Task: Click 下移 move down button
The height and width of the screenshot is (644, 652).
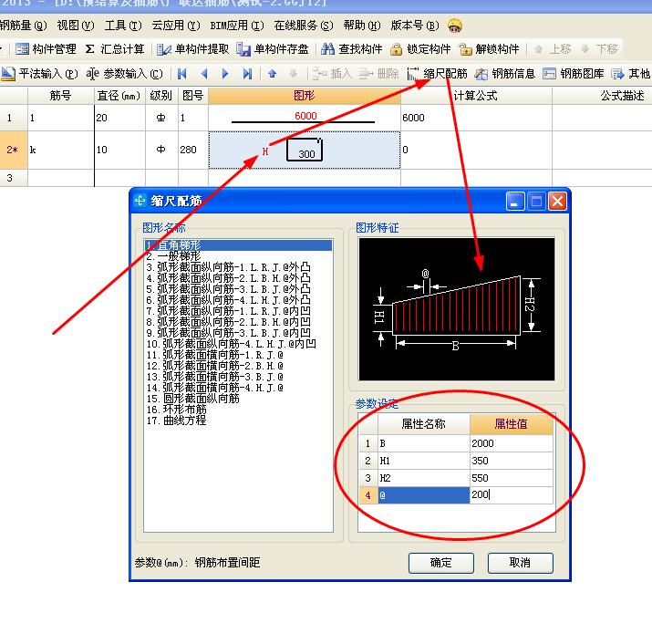Action: 599,49
